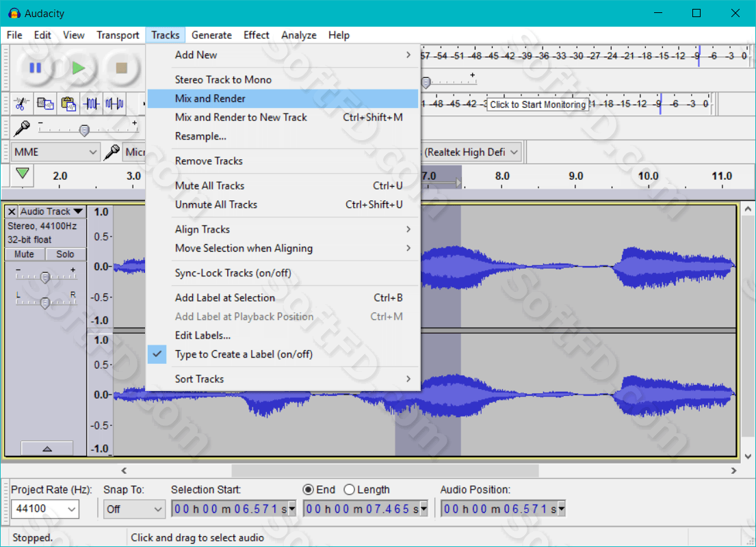Select Stereo Track to Mono
This screenshot has width=756, height=547.
point(283,79)
